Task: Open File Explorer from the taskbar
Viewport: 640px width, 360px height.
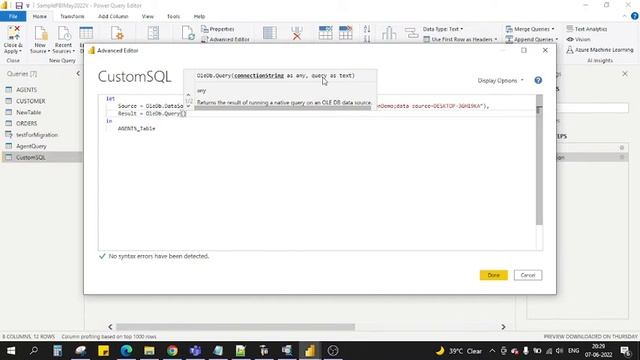Action: pyautogui.click(x=149, y=351)
